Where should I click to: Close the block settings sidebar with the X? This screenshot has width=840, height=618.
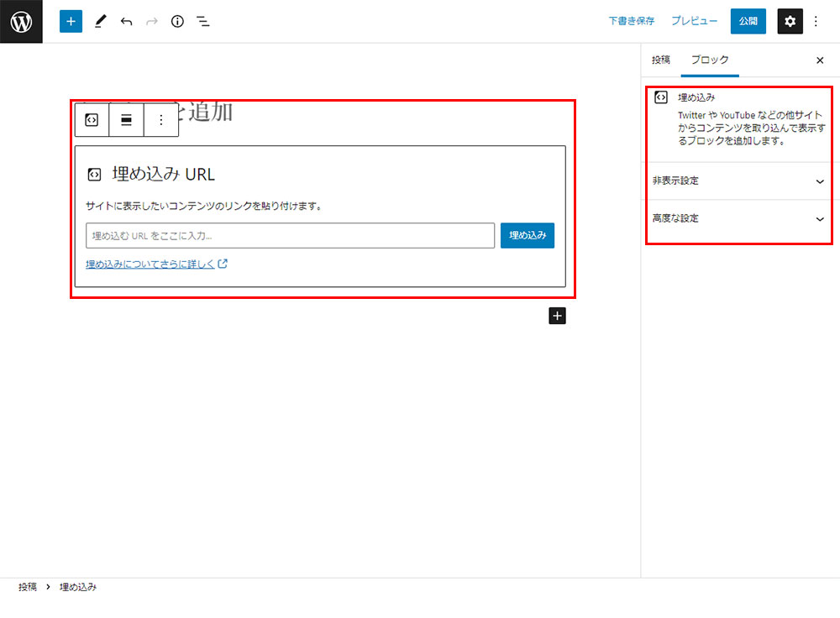tap(820, 60)
